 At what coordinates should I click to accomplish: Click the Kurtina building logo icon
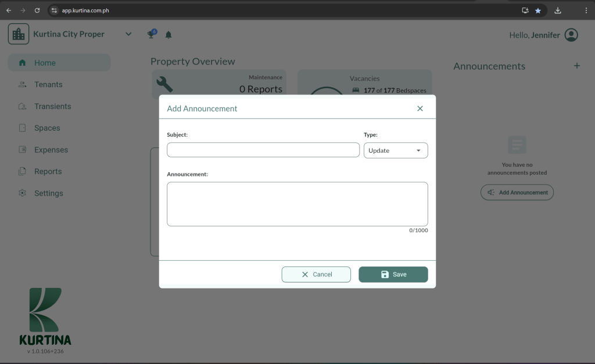19,34
